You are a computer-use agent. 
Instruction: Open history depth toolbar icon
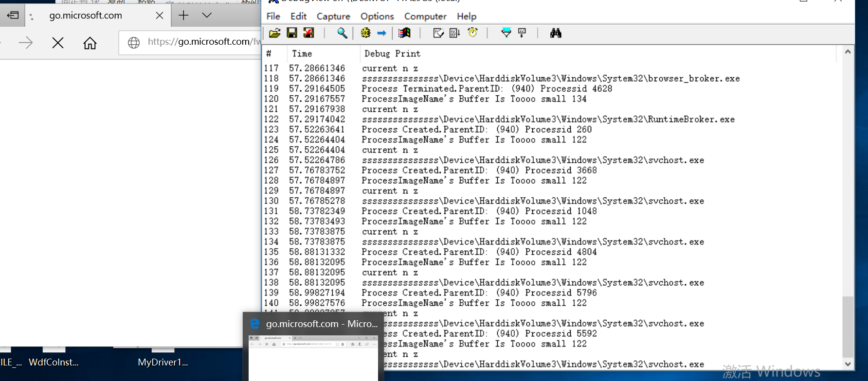[522, 33]
